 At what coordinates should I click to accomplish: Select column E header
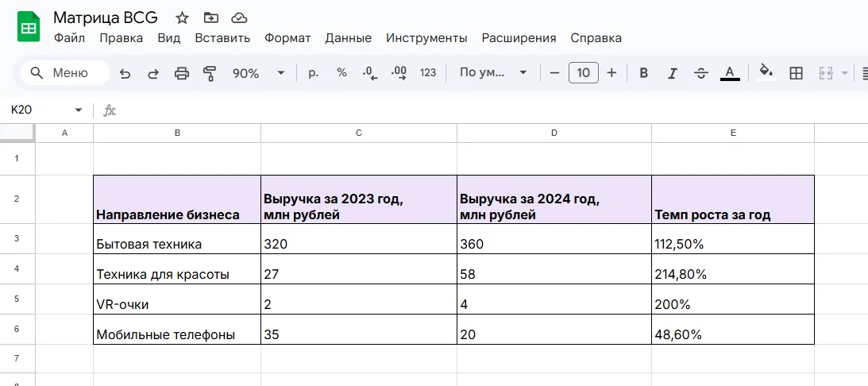(x=733, y=133)
